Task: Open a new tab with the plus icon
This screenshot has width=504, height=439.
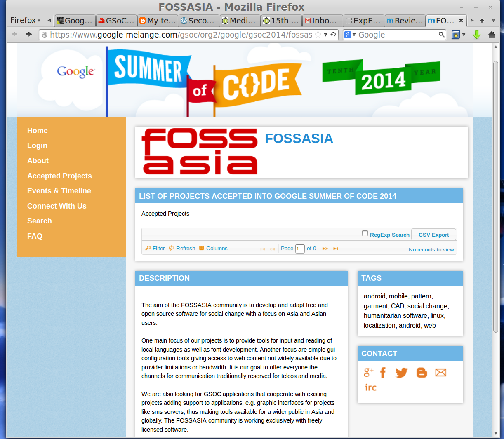Action: 482,20
